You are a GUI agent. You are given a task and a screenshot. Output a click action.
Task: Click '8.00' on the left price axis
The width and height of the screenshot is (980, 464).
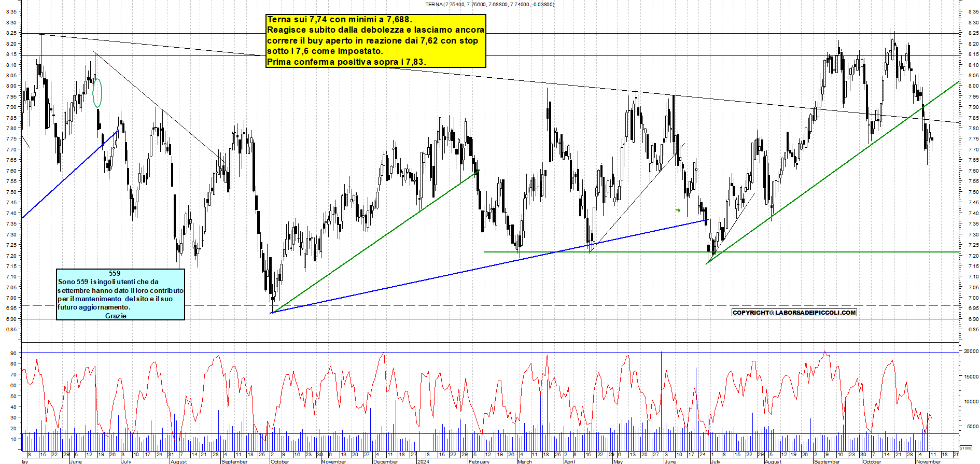11,86
